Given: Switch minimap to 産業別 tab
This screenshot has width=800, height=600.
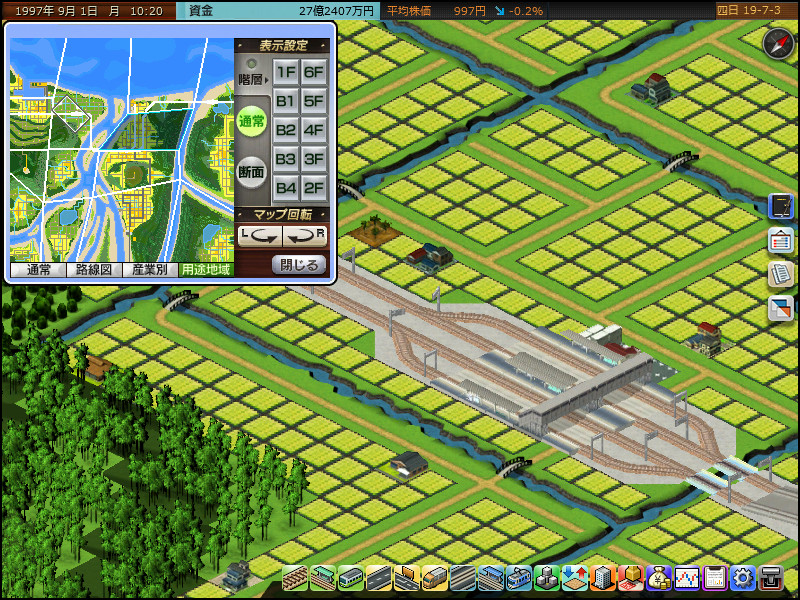Looking at the screenshot, I should [x=149, y=269].
